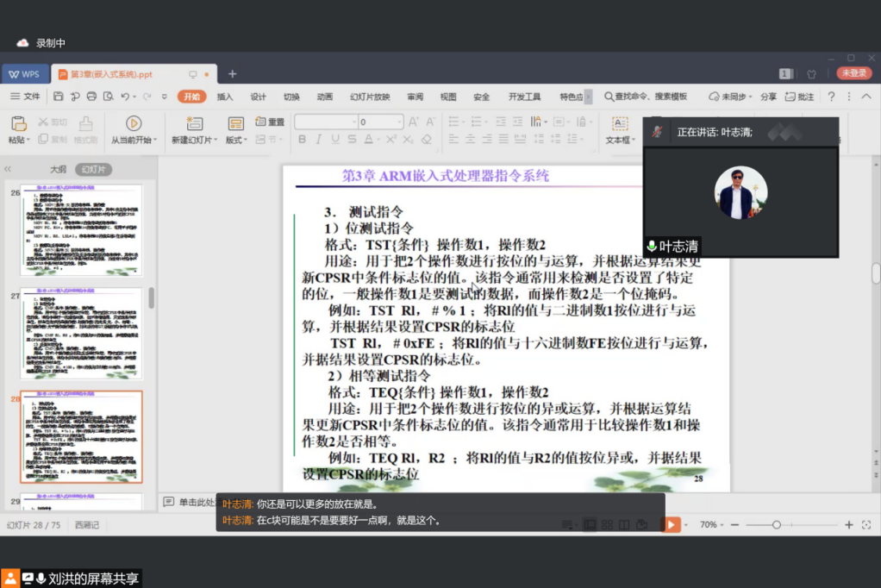The height and width of the screenshot is (588, 881).
Task: Decrease font size with A- icon
Action: point(430,122)
